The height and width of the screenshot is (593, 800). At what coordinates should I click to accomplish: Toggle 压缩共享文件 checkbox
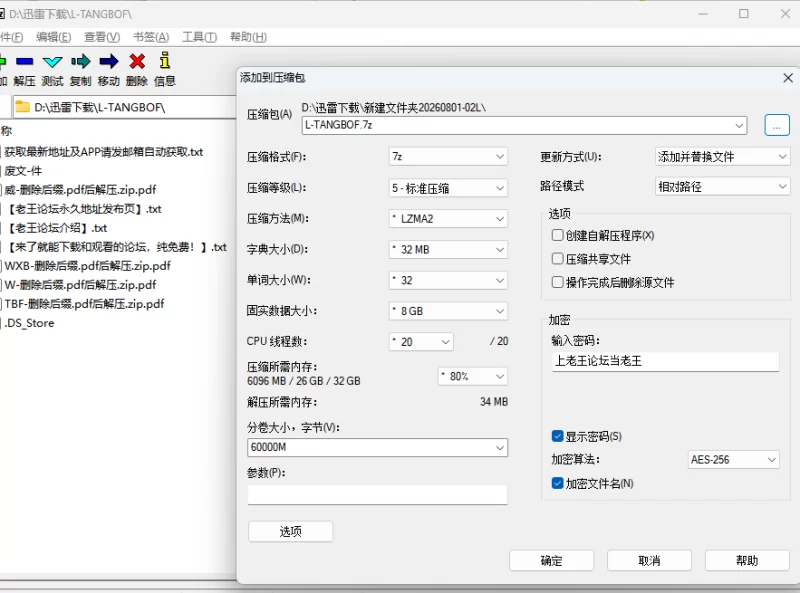pyautogui.click(x=557, y=258)
